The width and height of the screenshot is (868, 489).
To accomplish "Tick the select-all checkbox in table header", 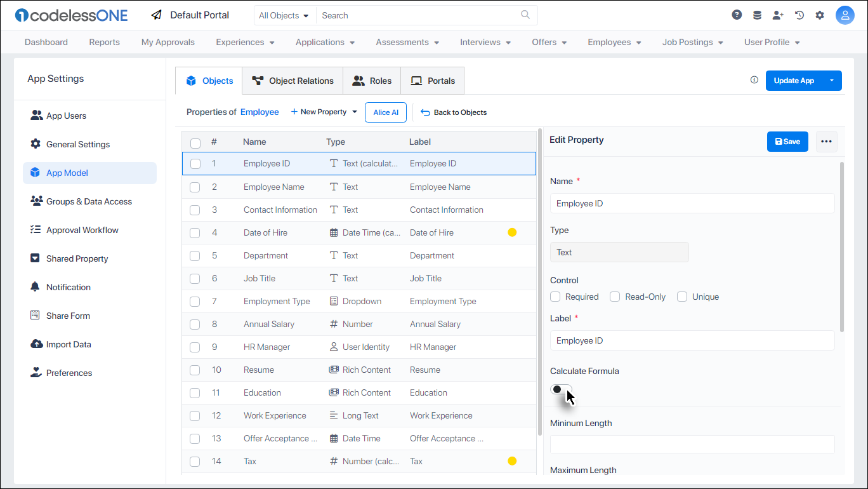I will [195, 143].
